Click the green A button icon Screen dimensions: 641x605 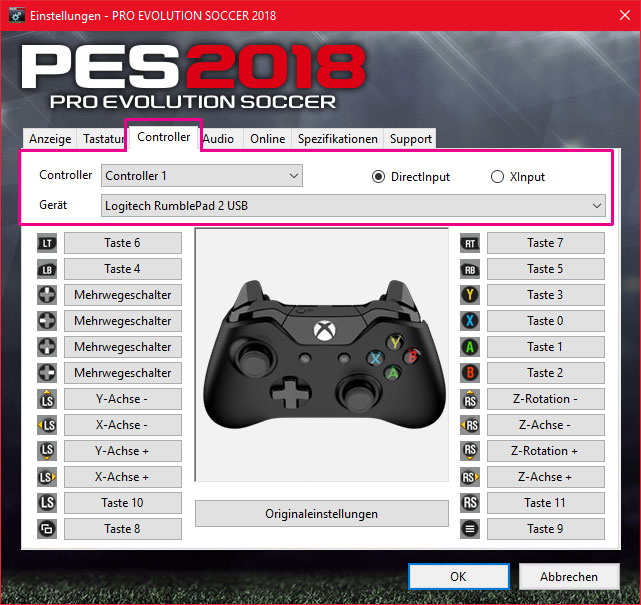[x=470, y=347]
